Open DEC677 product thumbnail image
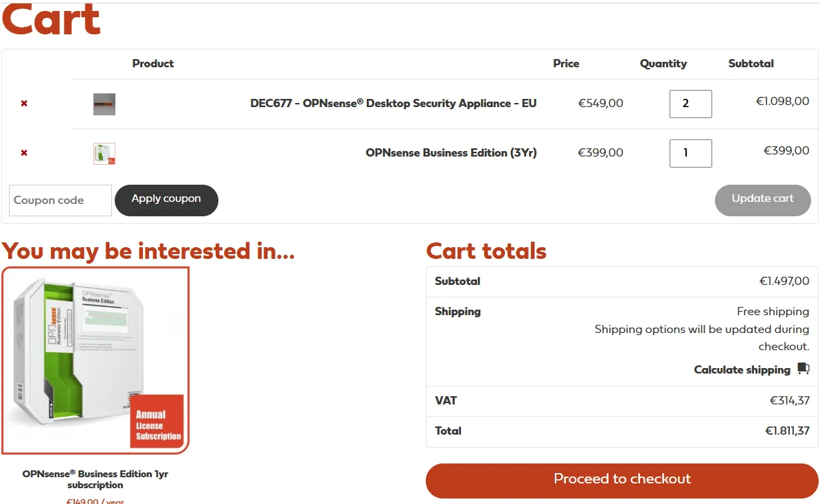Viewport: 831px width, 504px height. coord(104,104)
